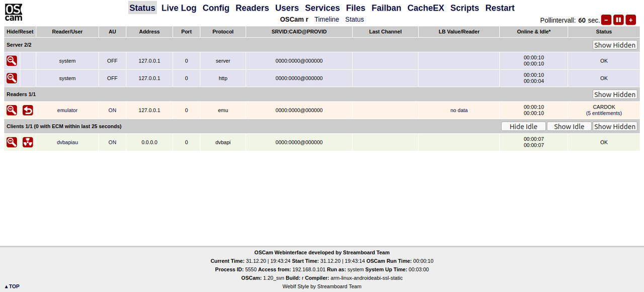This screenshot has height=292, width=644.
Task: Click the Last Channel column header
Action: point(385,32)
